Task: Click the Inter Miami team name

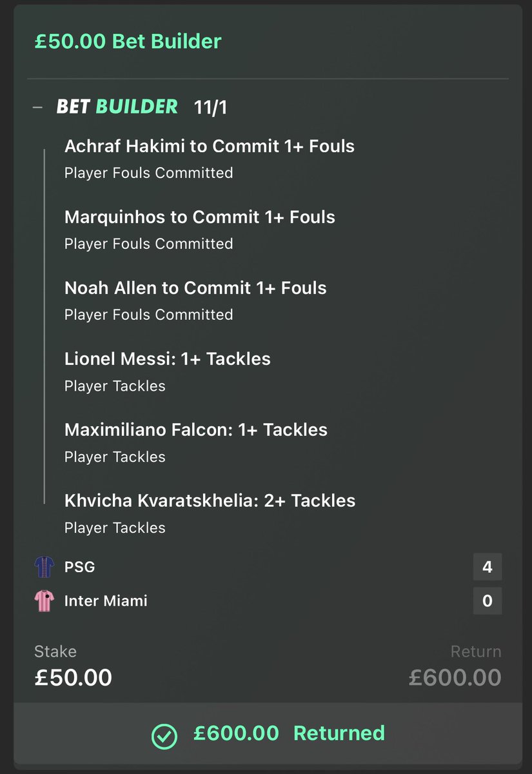Action: (x=106, y=600)
